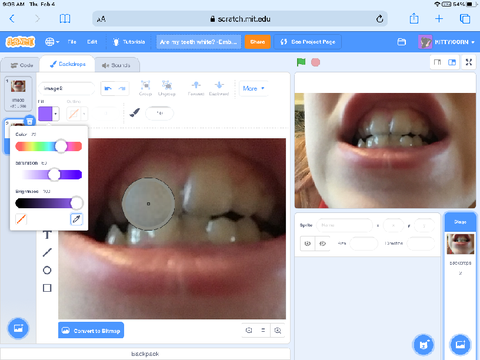Image resolution: width=480 pixels, height=360 pixels.
Task: Adjust the Color hue slider handle
Action: 61,146
